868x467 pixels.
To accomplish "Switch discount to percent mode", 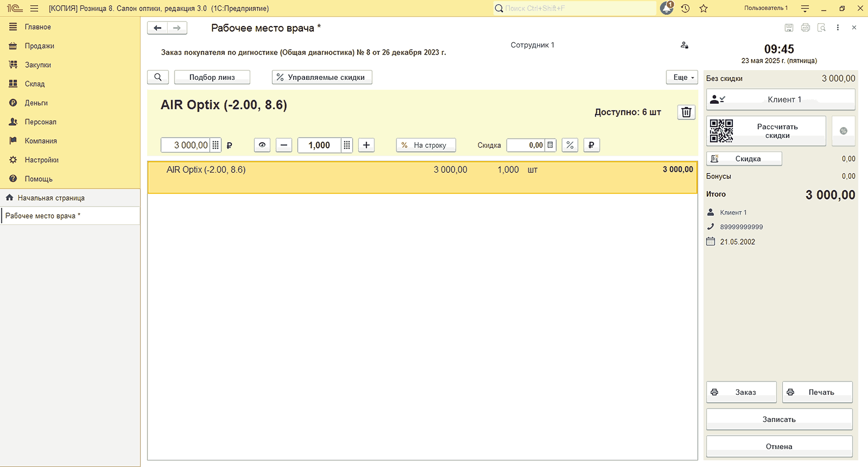I will coord(570,145).
